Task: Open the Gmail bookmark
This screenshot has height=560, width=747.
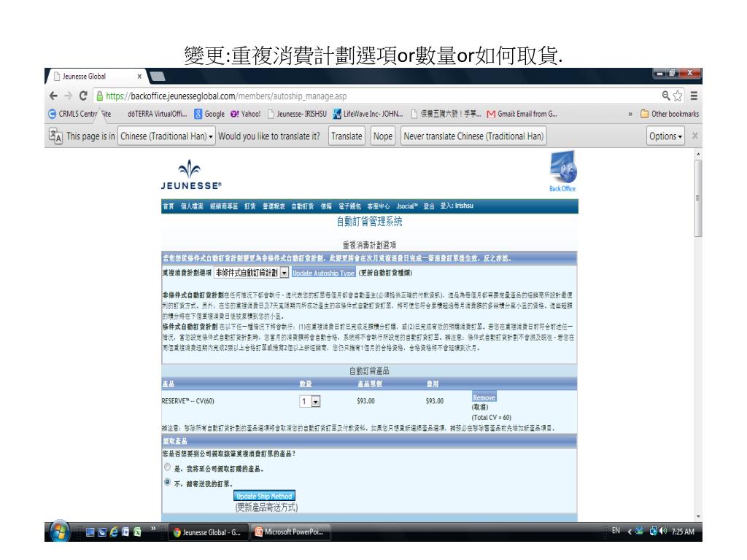Action: pyautogui.click(x=522, y=114)
